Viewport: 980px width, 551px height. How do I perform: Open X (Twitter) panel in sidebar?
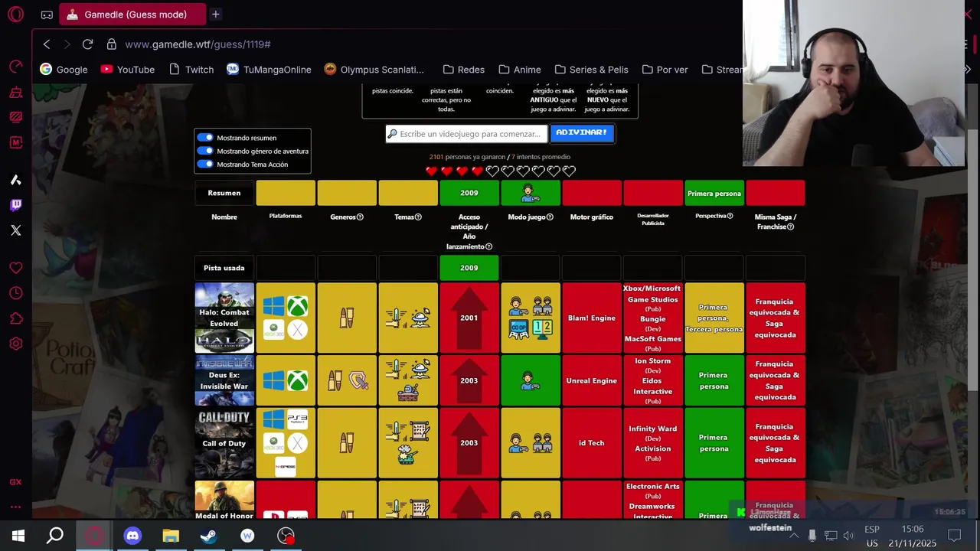(x=15, y=230)
